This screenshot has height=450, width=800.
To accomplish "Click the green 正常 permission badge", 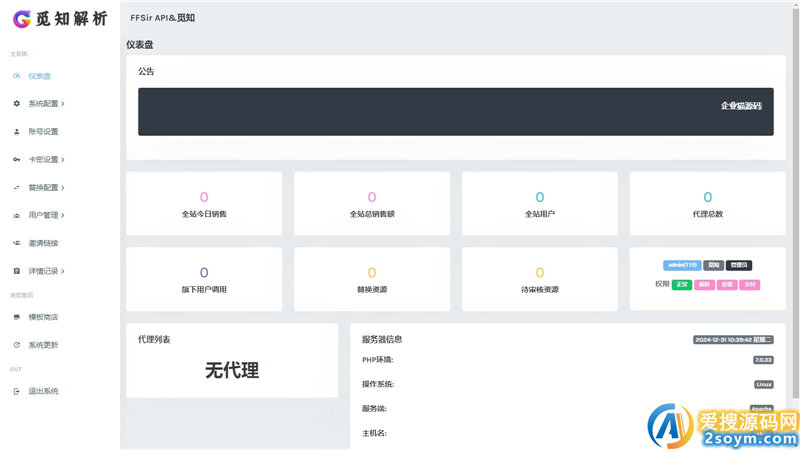I will [x=681, y=285].
